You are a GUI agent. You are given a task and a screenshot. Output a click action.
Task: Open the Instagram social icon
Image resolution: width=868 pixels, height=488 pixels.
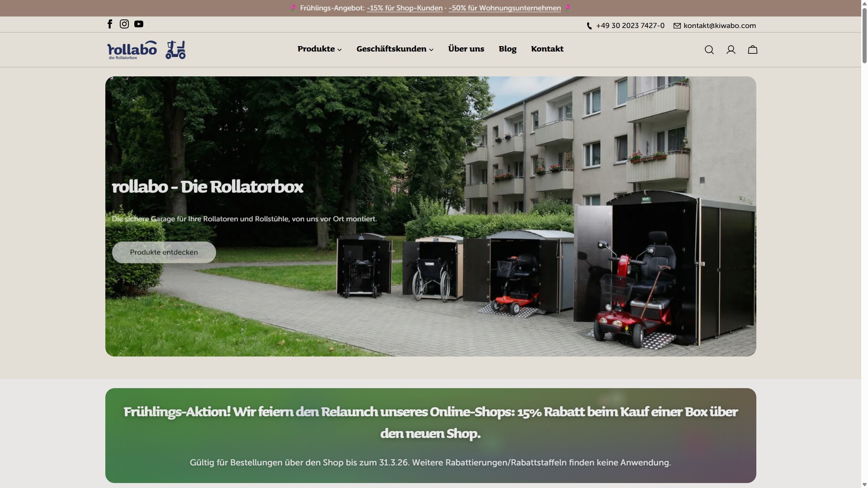[x=124, y=24]
